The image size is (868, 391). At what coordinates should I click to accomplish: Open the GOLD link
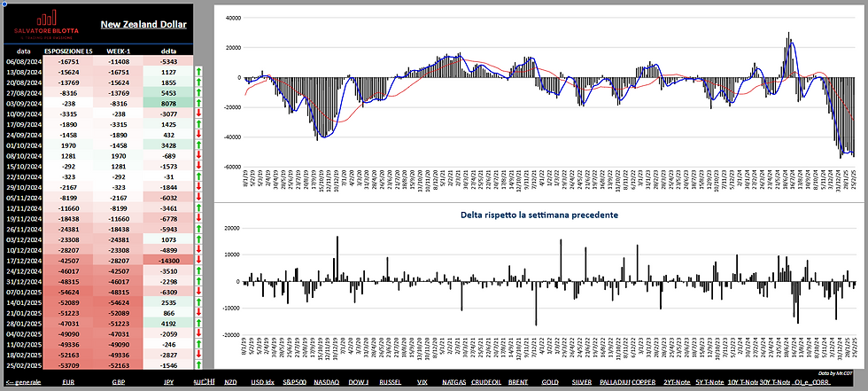(550, 382)
